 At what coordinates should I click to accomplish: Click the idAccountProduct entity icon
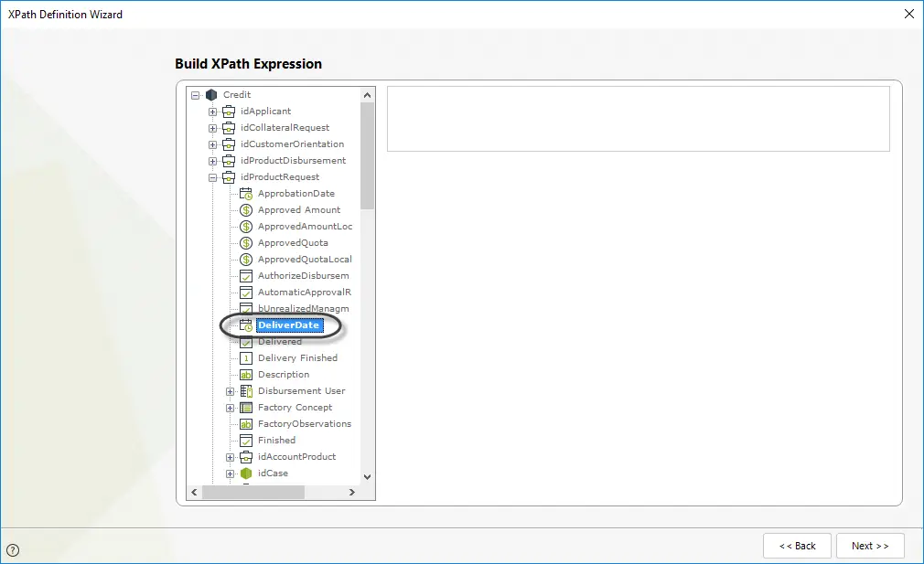pos(246,457)
